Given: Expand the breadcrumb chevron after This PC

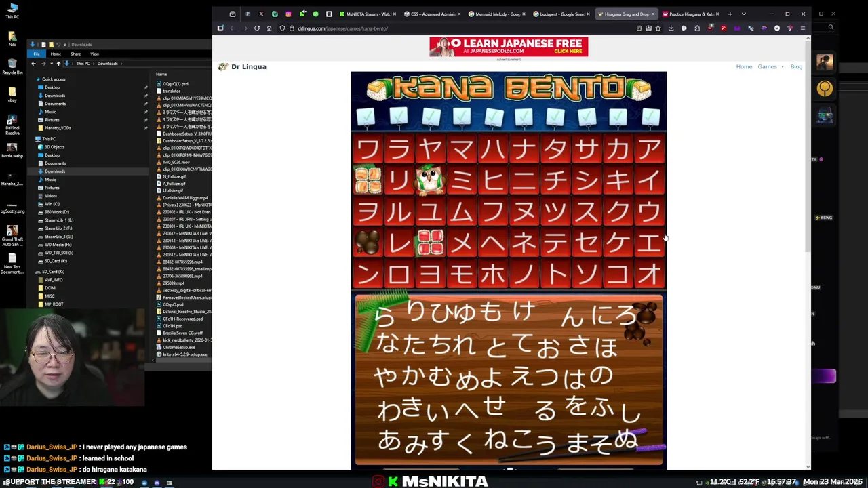Looking at the screenshot, I should pyautogui.click(x=94, y=64).
